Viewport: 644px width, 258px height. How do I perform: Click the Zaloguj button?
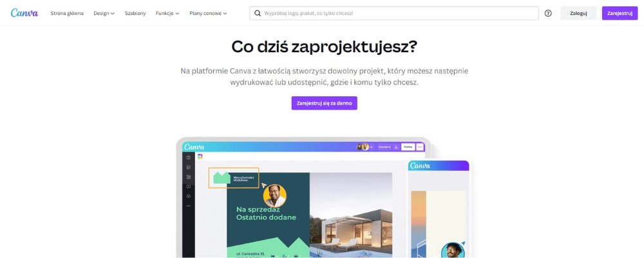click(x=578, y=13)
